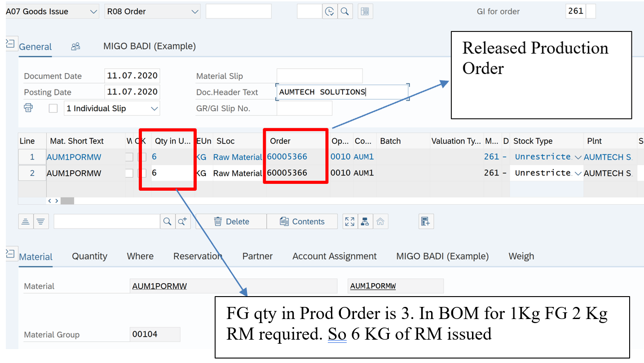Click the expand full-screen arrows icon
The height and width of the screenshot is (363, 644).
point(350,221)
